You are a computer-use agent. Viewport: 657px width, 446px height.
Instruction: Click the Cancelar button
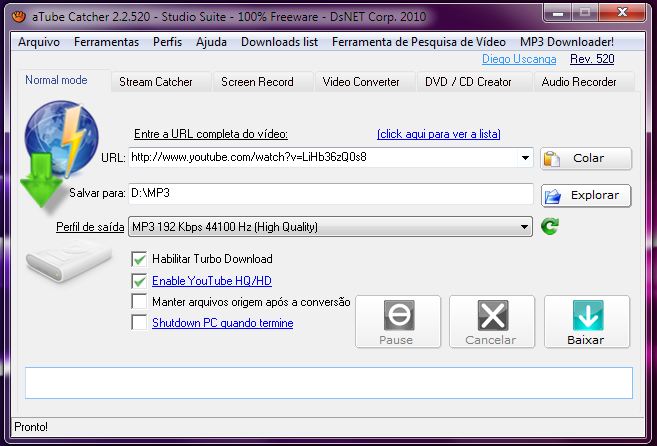pyautogui.click(x=492, y=322)
